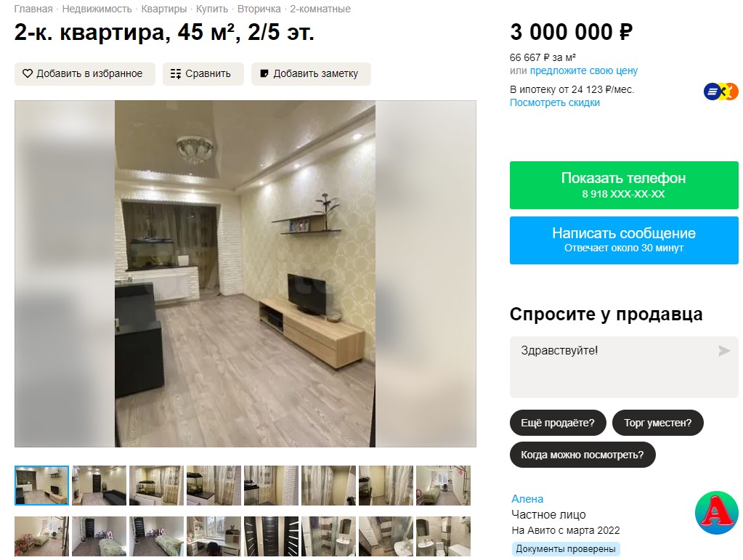
Task: Click the compare list icon
Action: (x=176, y=73)
